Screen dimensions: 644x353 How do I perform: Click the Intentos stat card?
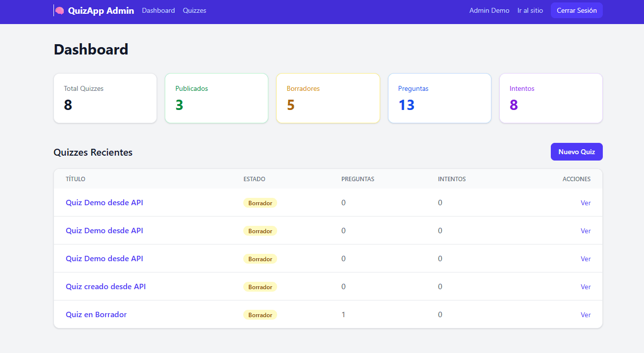(550, 98)
